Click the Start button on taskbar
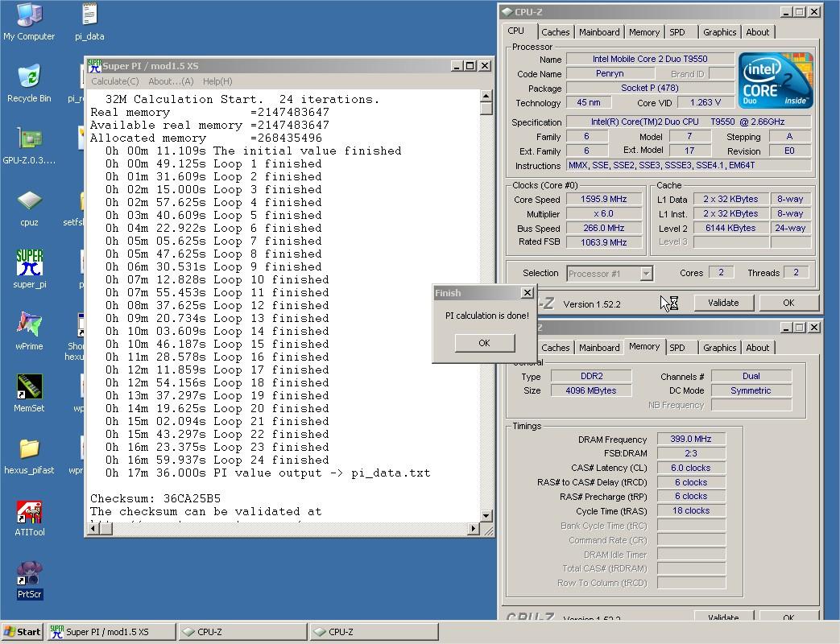The image size is (840, 644). click(22, 632)
